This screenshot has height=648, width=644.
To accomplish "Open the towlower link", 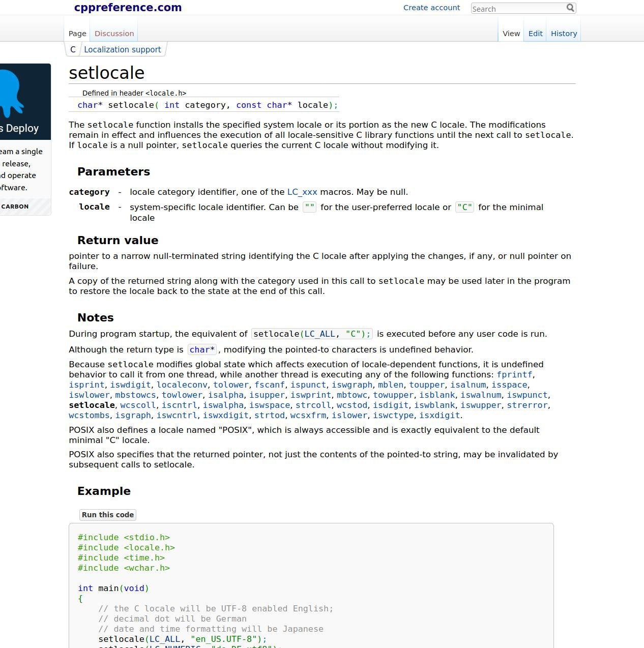I will tap(182, 395).
